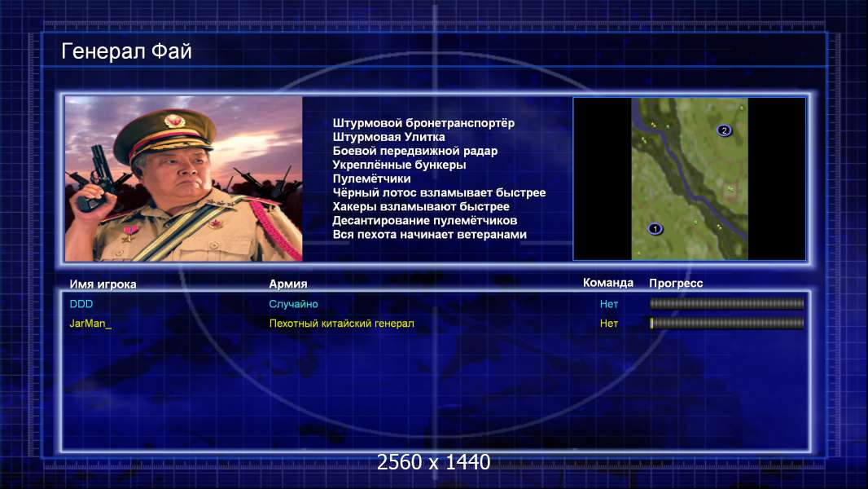
Task: Click 'Чёрный лотос взламывает быстрее' line
Action: click(x=439, y=192)
